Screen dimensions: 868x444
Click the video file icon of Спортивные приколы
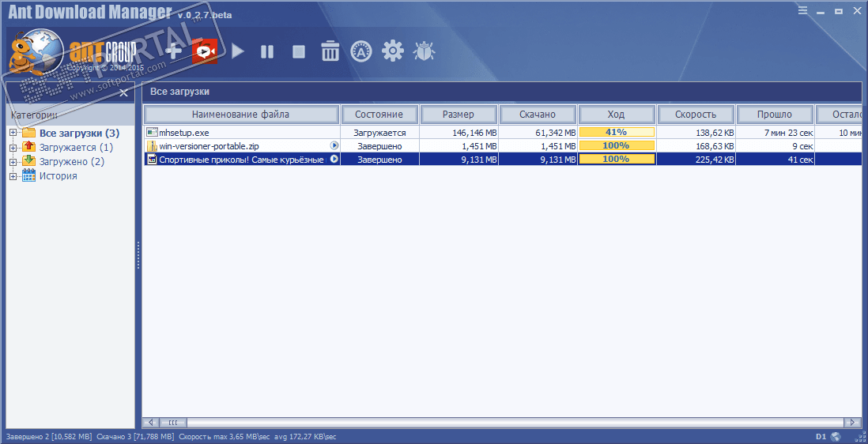tap(153, 160)
